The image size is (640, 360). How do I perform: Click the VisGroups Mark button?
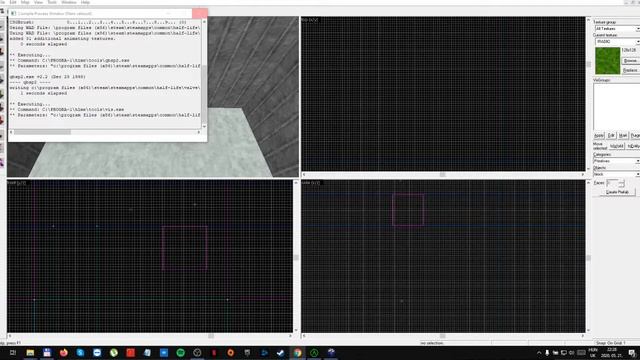[x=623, y=136]
